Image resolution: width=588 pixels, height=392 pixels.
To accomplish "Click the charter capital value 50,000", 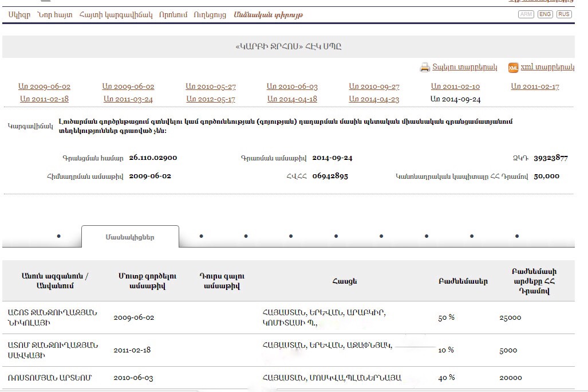I will point(546,176).
